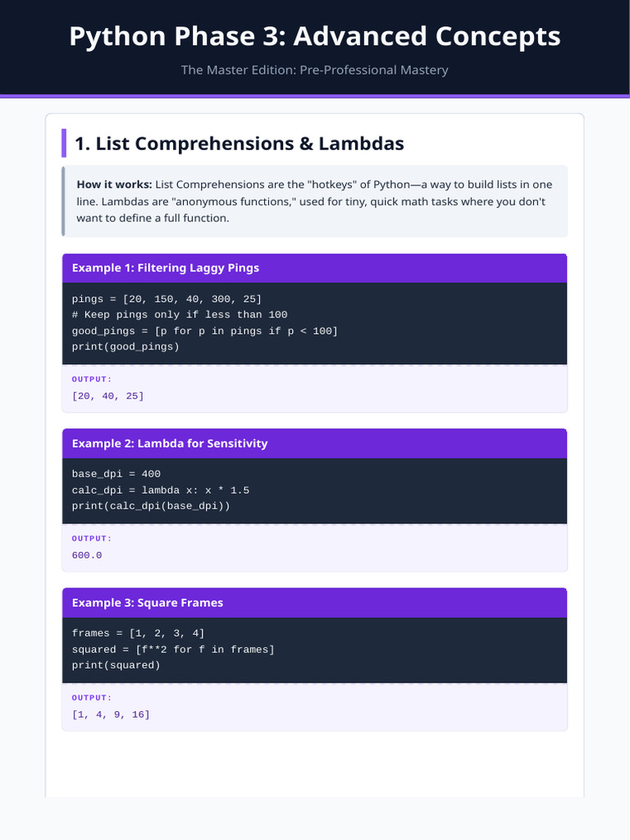Click the Python Phase 3: Advanced Concepts title

point(315,36)
